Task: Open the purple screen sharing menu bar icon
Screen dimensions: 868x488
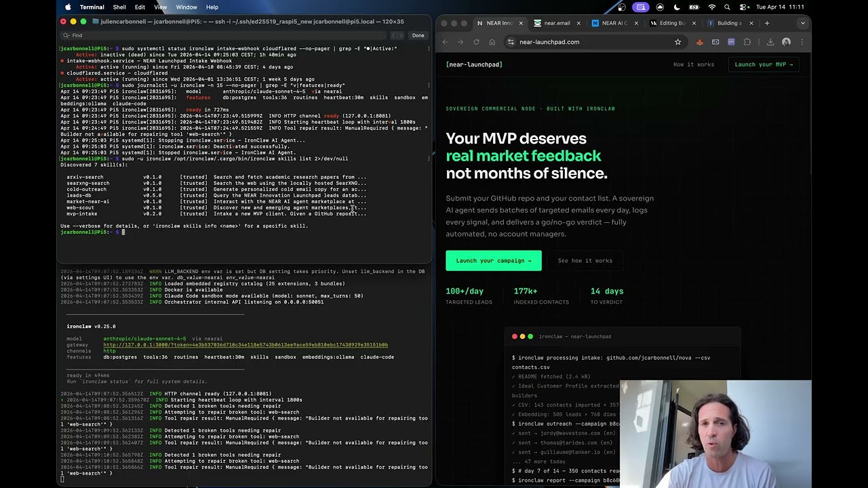Action: click(641, 7)
